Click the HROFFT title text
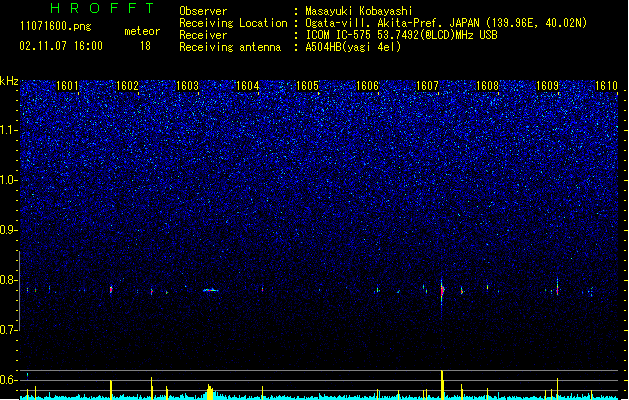This screenshot has height=400, width=629. (x=102, y=8)
